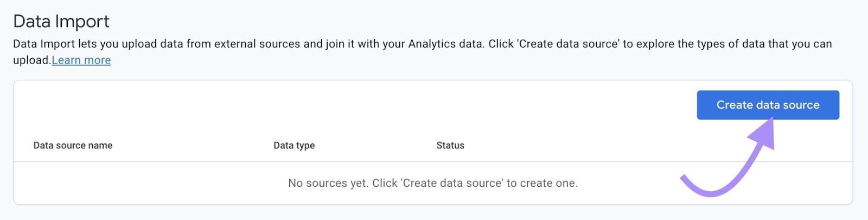Click 'Create data source' quoted in empty-state message

452,183
